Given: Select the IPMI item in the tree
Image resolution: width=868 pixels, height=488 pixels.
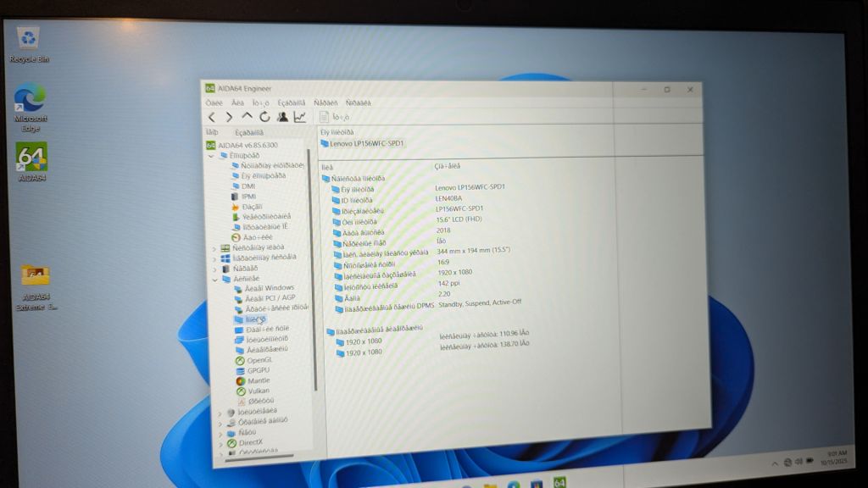Looking at the screenshot, I should tap(243, 197).
